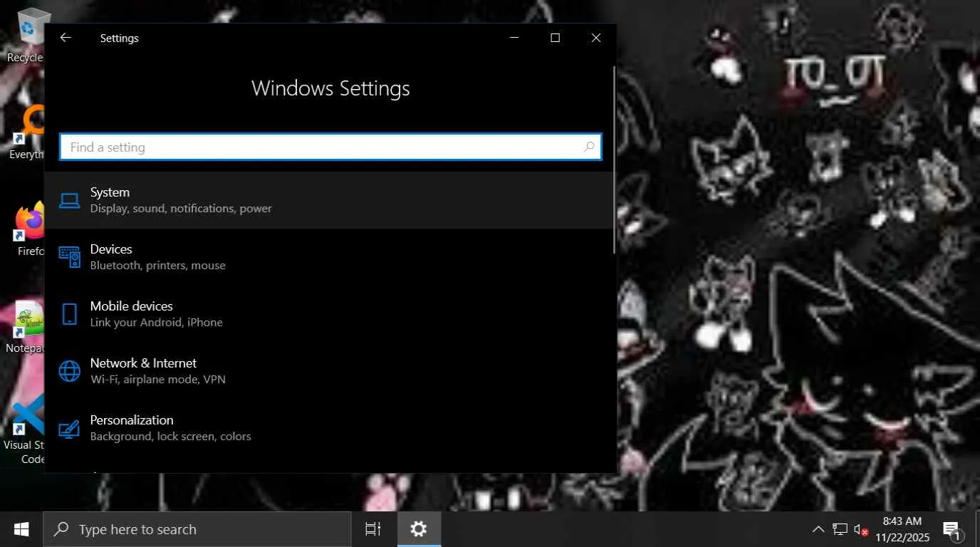980x547 pixels.
Task: Select the Notepad++ desktop shortcut
Action: coord(26,328)
